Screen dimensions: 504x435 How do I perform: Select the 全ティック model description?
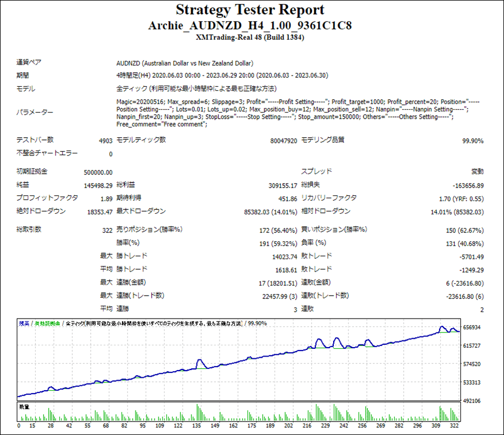pos(197,88)
